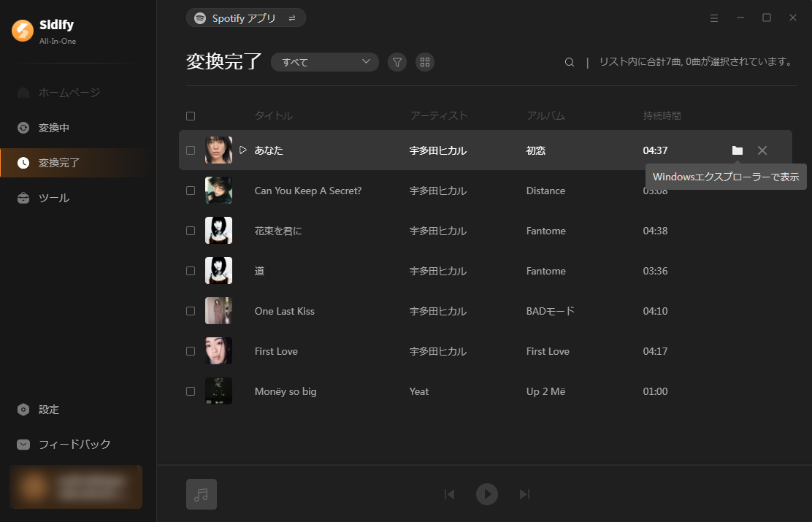This screenshot has width=812, height=522.
Task: Click the Spotify logo icon
Action: point(200,18)
